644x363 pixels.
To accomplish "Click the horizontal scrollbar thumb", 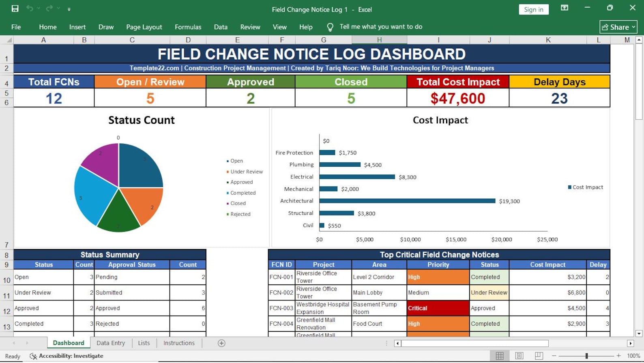I will point(475,344).
